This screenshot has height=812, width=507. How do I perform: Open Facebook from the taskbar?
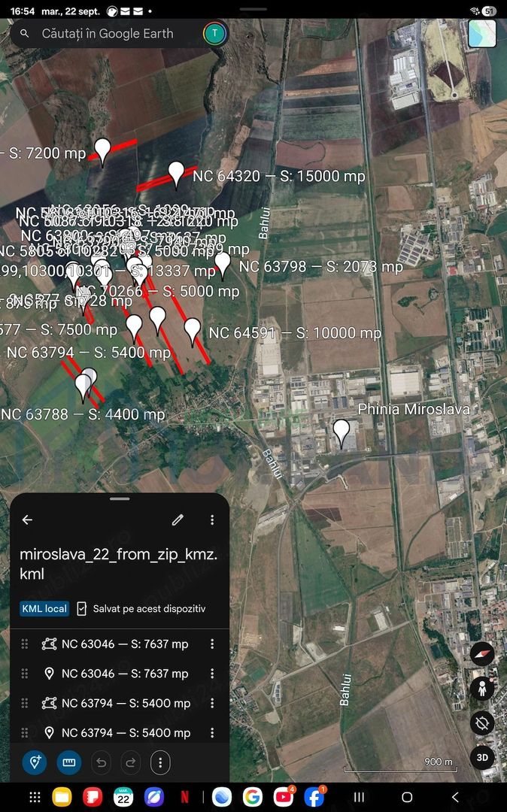(314, 797)
